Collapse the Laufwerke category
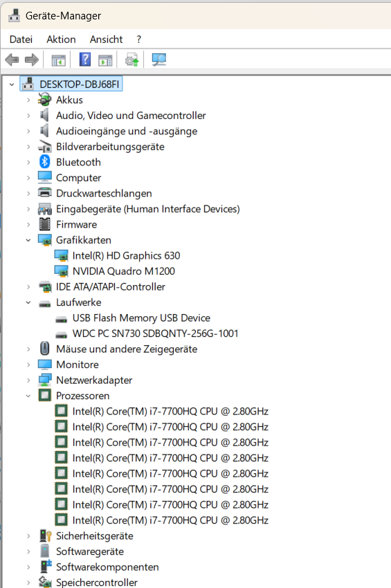Viewport: 391px width, 588px height. click(28, 302)
